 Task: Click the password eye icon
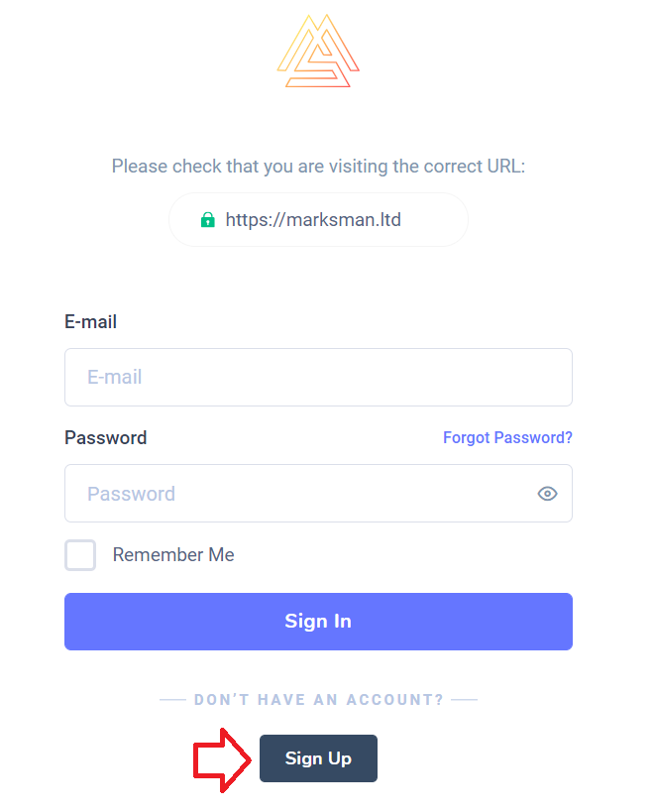point(547,494)
